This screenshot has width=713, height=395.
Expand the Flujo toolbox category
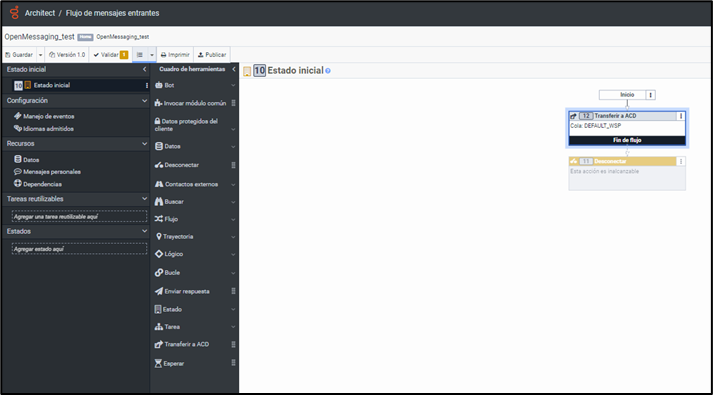coord(233,219)
